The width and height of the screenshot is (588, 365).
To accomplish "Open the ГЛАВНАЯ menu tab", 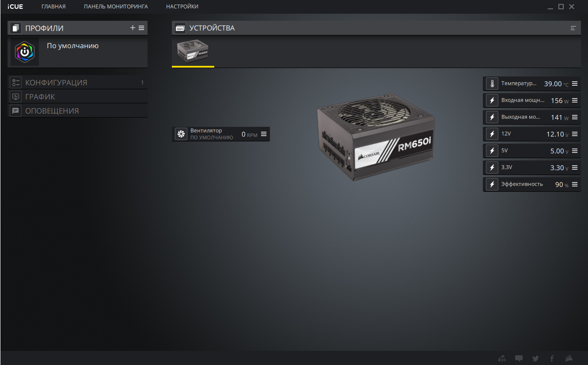I will 53,7.
